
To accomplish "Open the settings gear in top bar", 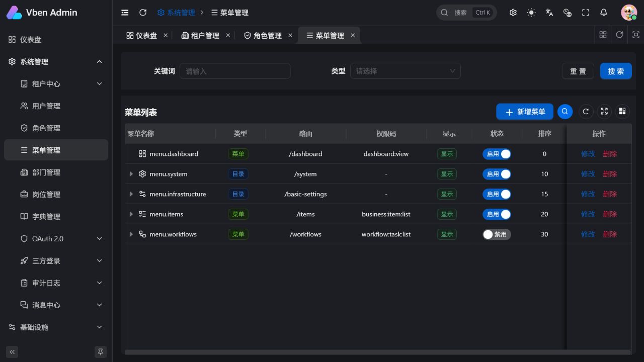I will point(513,13).
